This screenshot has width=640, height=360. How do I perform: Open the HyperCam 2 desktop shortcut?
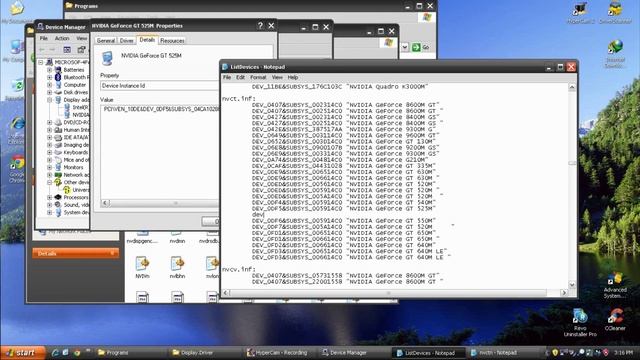tap(580, 10)
